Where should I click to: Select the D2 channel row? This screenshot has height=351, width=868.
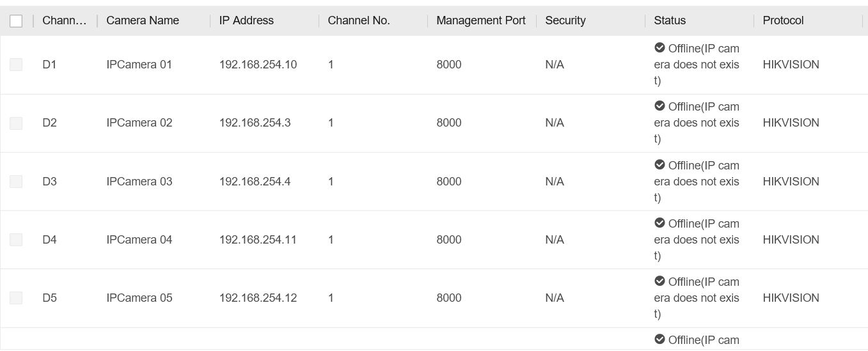49,123
